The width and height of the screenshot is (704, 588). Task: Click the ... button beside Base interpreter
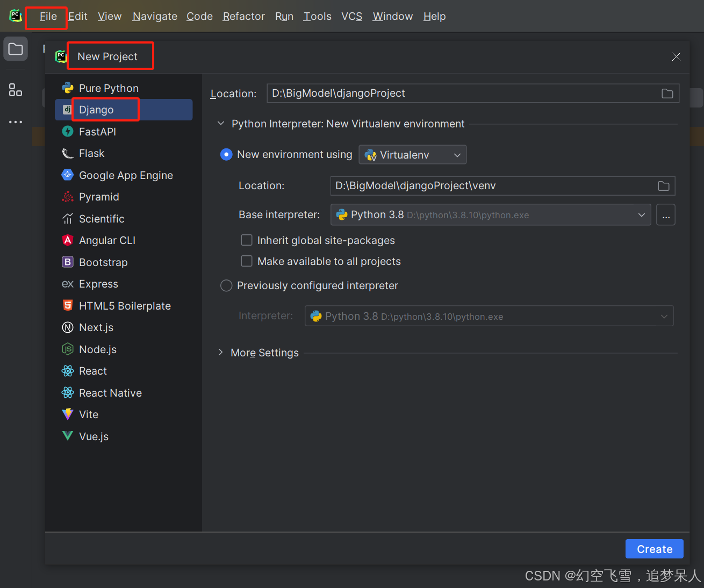coord(665,214)
